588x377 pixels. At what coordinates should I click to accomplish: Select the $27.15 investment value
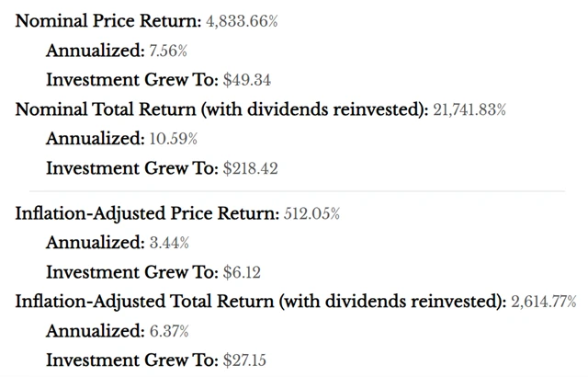[248, 360]
